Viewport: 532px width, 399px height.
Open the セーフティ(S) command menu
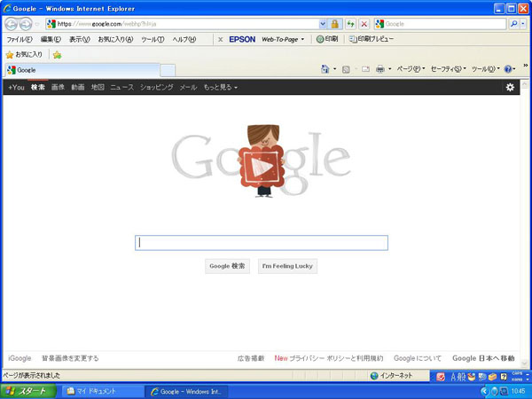point(448,69)
